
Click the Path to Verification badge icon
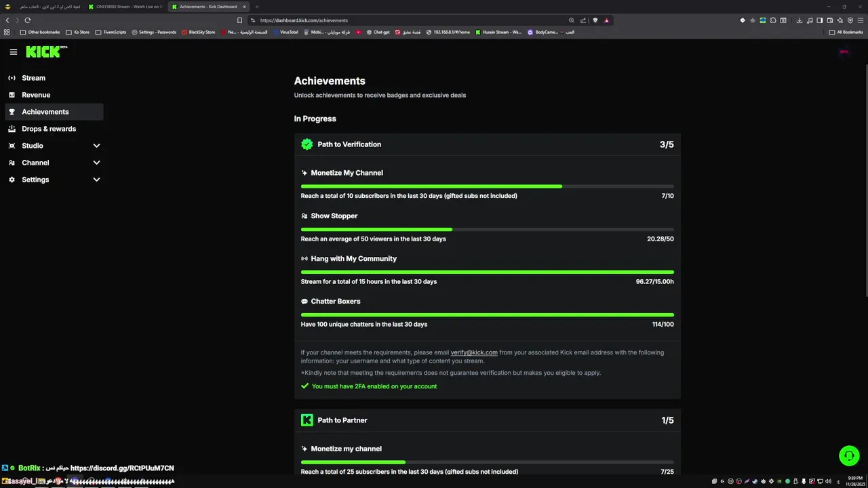point(307,144)
